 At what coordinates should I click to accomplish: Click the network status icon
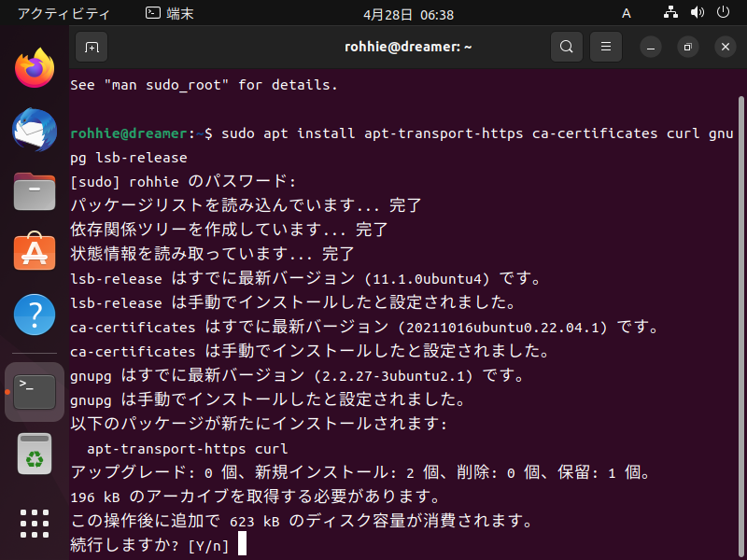670,13
